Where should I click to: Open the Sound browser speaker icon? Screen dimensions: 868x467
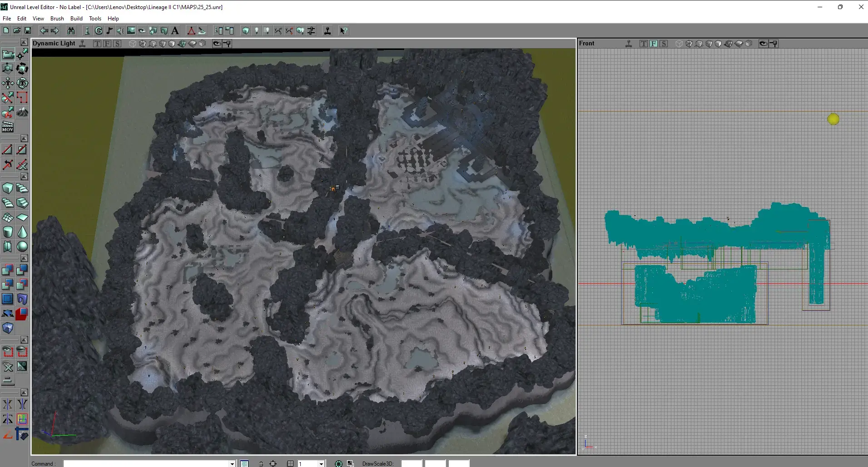click(x=120, y=31)
